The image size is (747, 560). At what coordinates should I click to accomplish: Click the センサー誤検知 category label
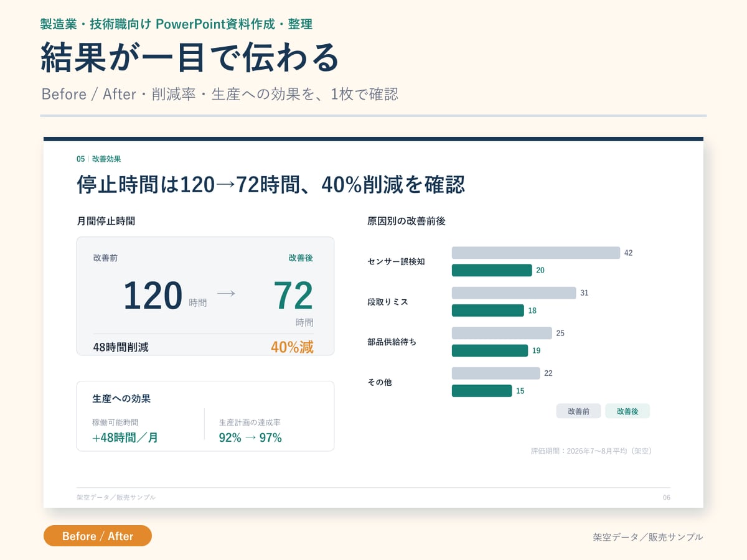[x=396, y=261]
